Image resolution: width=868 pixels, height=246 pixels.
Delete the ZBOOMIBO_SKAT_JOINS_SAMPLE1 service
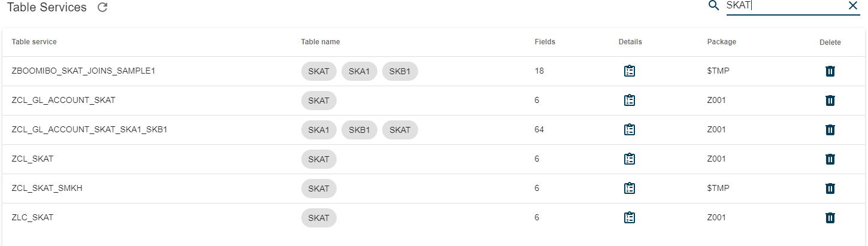pos(830,71)
